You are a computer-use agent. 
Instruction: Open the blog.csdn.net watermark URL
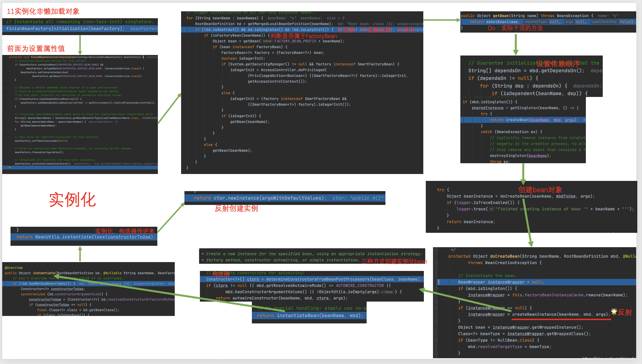610,358
